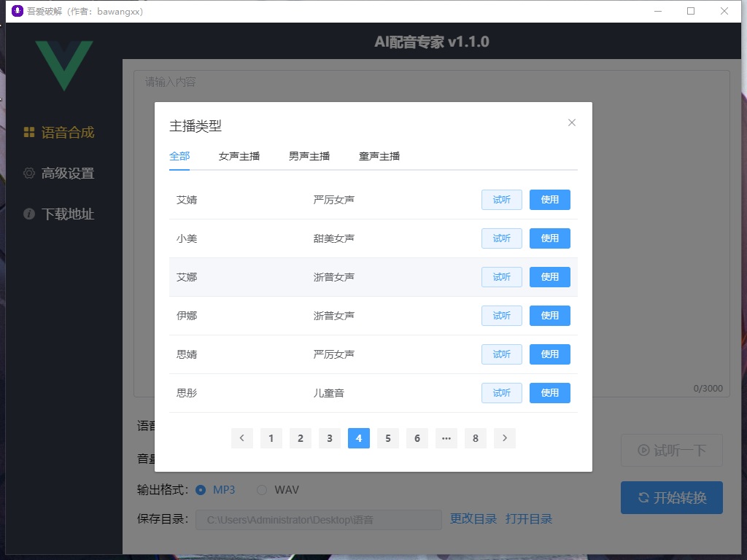
Task: Click the green V logo in sidebar
Action: point(64,65)
